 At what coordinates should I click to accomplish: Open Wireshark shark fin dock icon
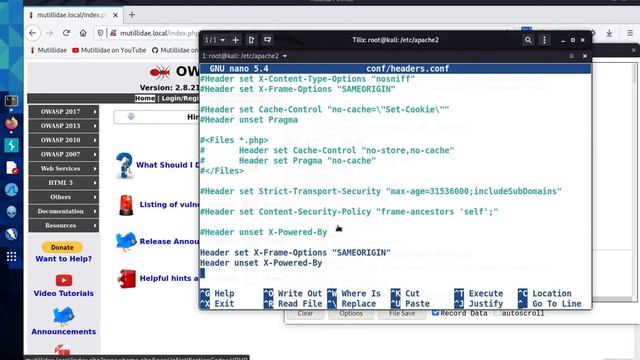click(11, 190)
